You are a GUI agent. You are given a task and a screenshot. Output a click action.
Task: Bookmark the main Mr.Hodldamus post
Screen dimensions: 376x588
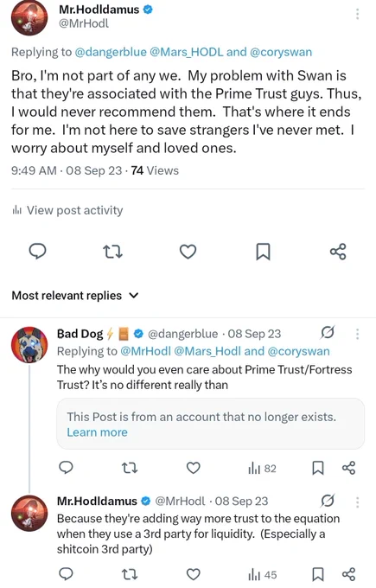tap(263, 252)
